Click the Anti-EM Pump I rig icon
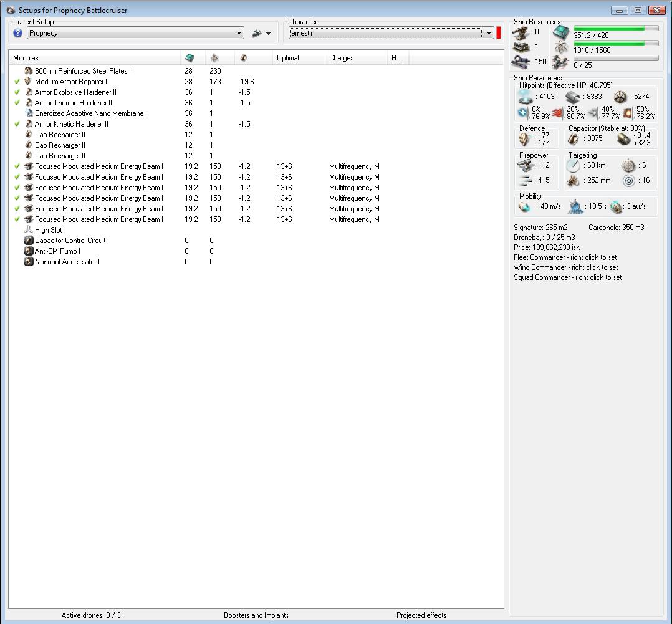 point(29,251)
